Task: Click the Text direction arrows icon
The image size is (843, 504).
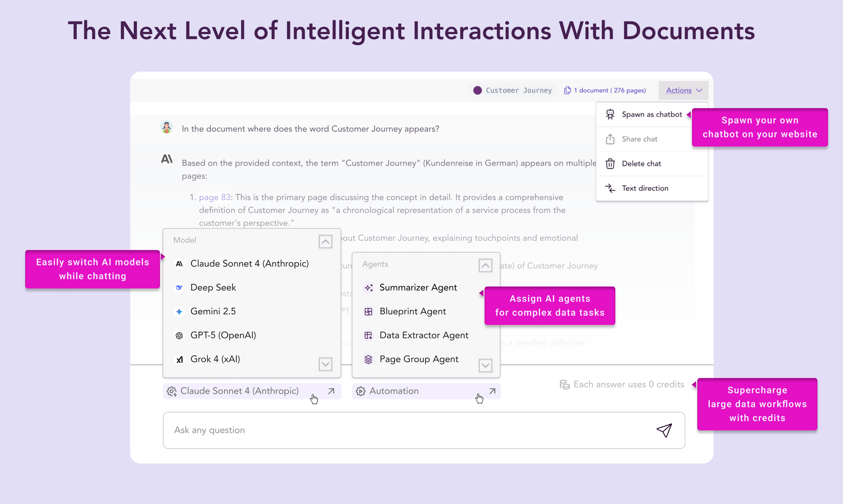Action: tap(610, 188)
